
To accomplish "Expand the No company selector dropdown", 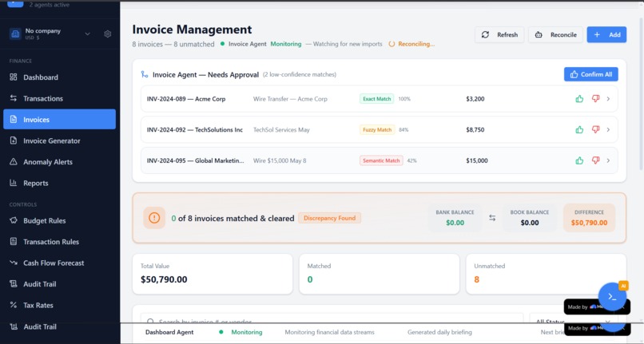I will click(87, 34).
